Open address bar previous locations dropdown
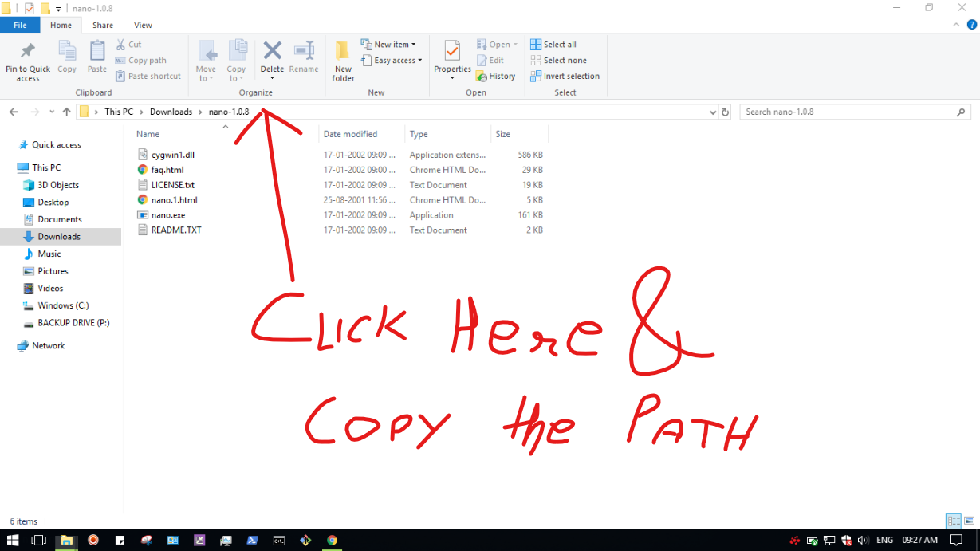980x551 pixels. [713, 112]
